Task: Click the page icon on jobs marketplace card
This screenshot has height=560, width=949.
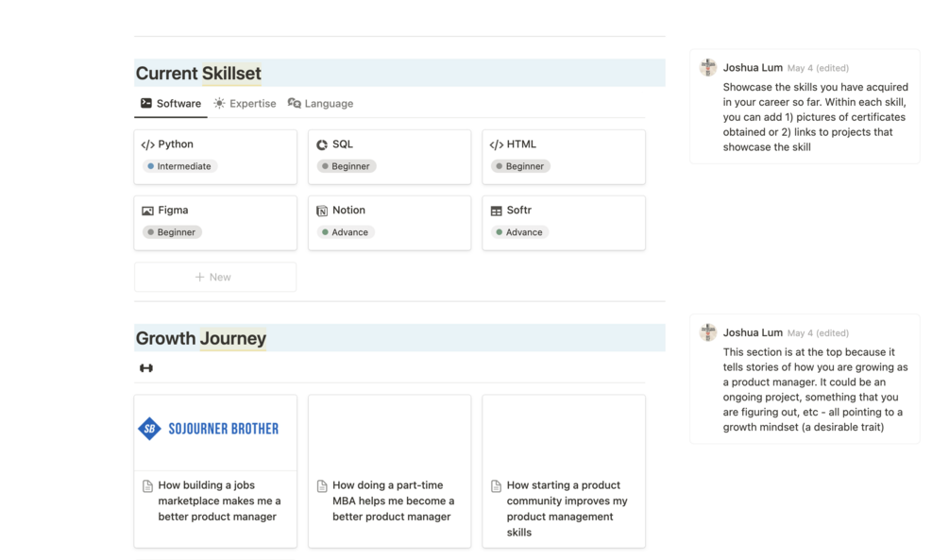Action: pyautogui.click(x=147, y=486)
